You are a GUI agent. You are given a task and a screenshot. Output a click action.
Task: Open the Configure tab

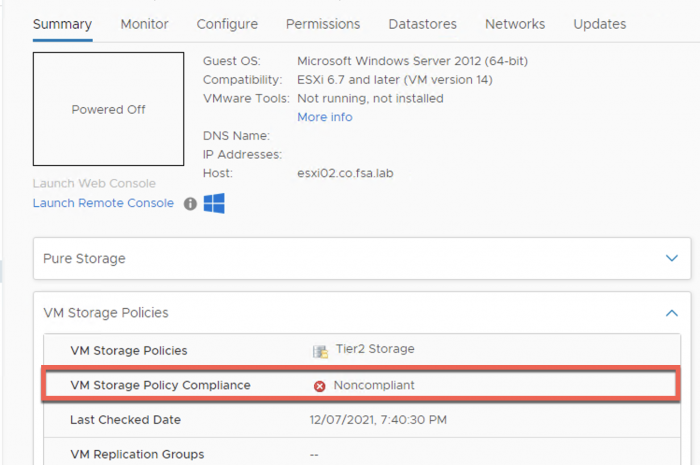(227, 24)
